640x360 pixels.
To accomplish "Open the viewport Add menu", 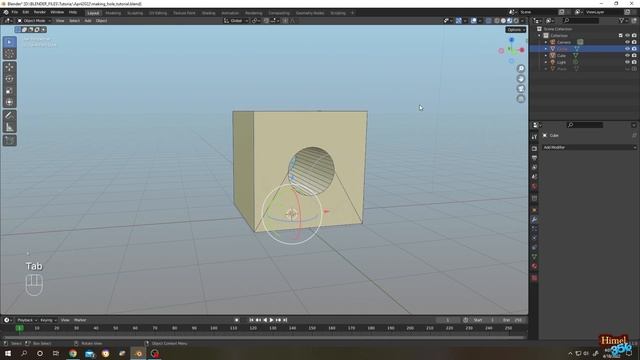I will click(88, 21).
